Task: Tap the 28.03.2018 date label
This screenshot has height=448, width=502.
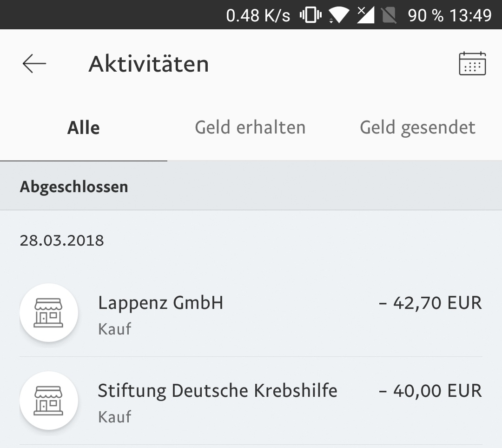Action: (62, 241)
